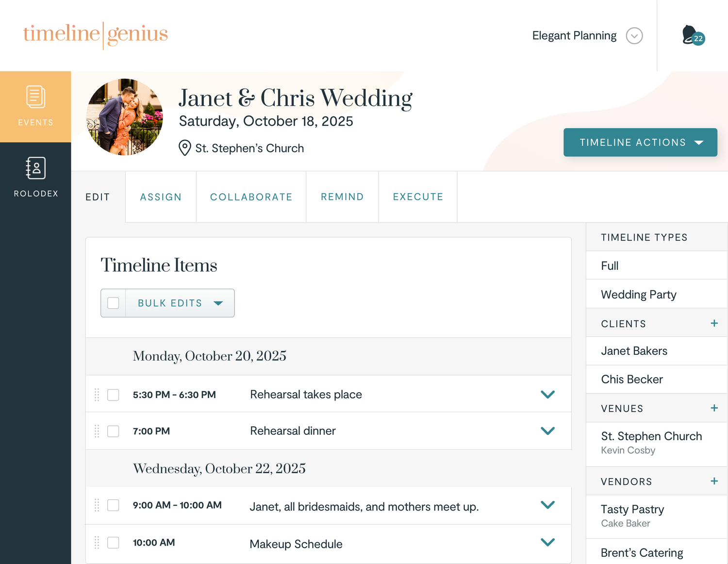Grab the drag handle on the Rehearsal dinner row
Screen dimensions: 728x564
[97, 431]
